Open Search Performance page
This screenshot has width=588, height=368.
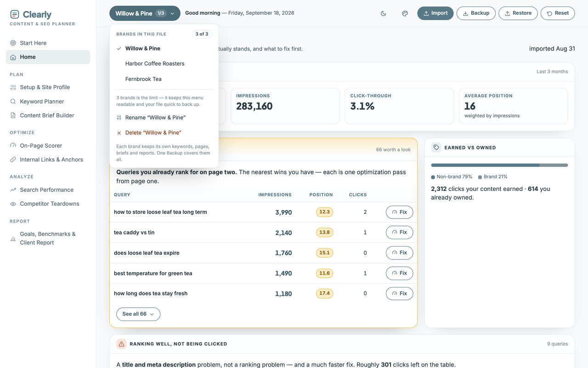[48, 190]
